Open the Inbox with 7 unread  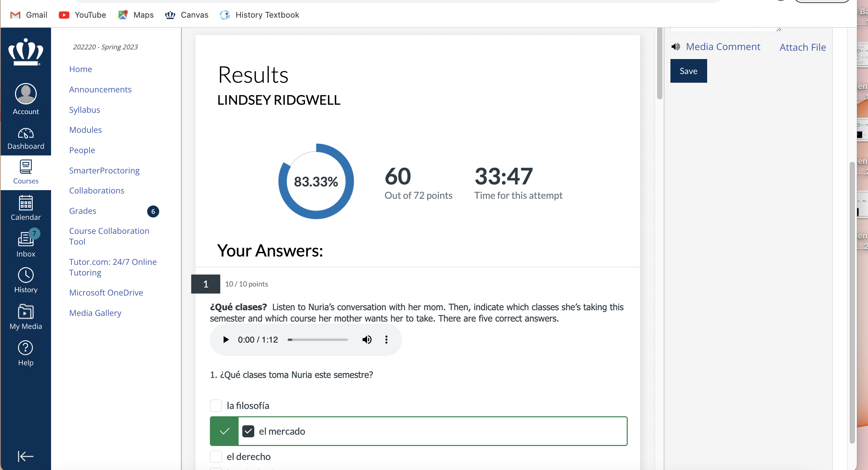pos(26,243)
